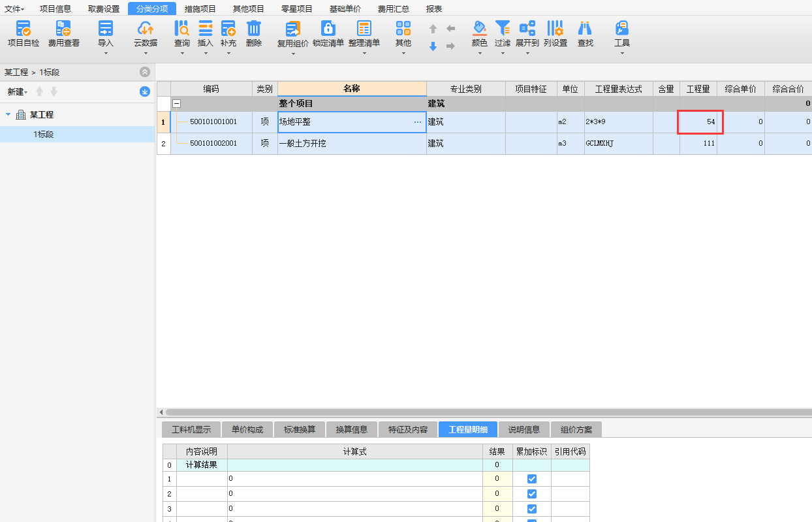This screenshot has height=522, width=812.
Task: Click the blue move-down arrow in toolbar
Action: coord(433,46)
